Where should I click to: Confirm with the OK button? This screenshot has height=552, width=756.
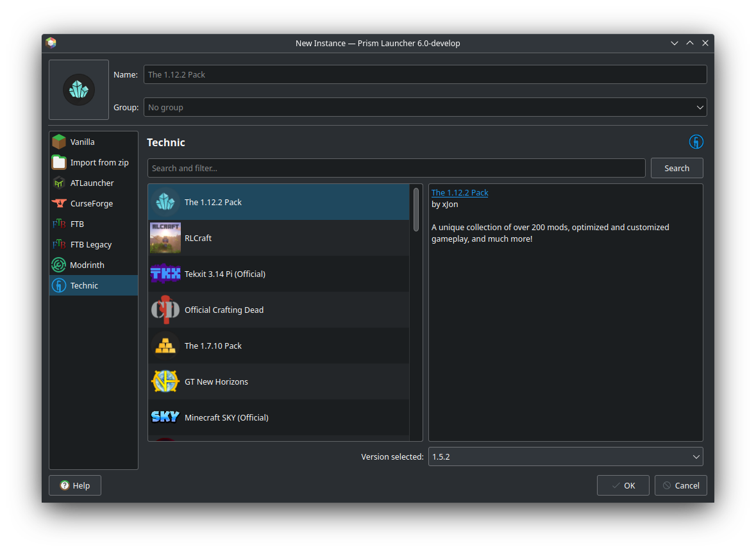tap(623, 485)
